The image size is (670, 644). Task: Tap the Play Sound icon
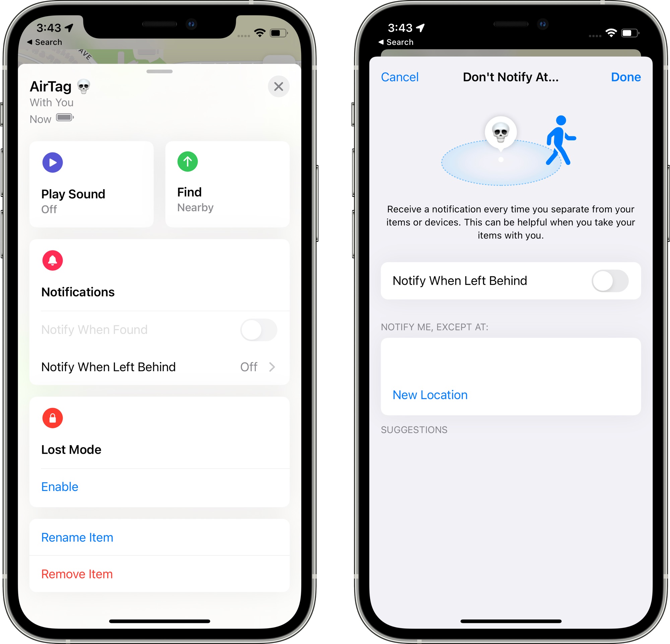coord(53,162)
